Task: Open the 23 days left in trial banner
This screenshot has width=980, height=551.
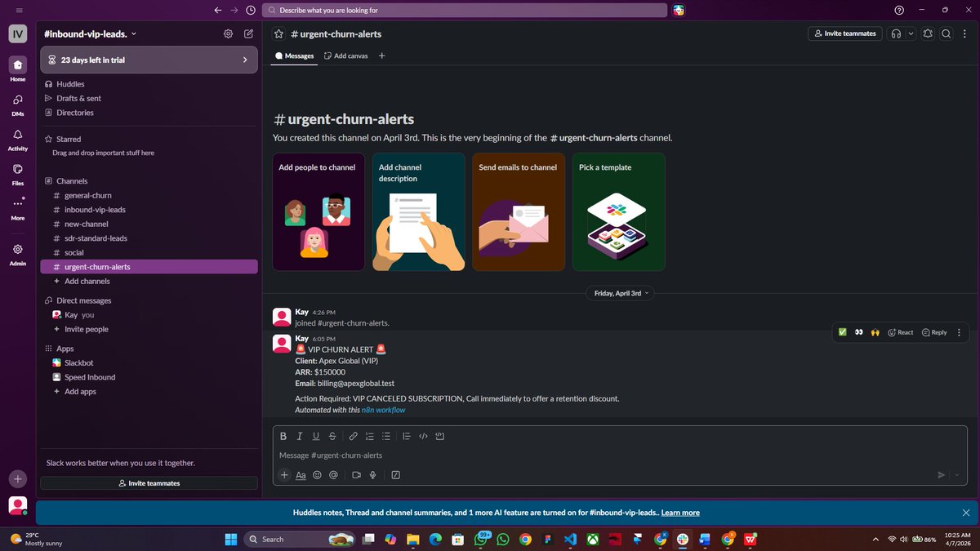Action: 149,60
